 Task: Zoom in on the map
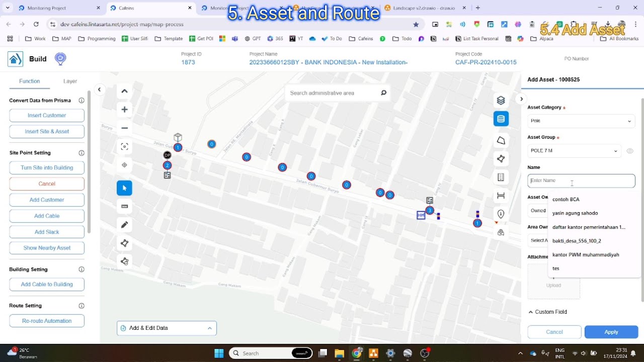[x=125, y=110]
